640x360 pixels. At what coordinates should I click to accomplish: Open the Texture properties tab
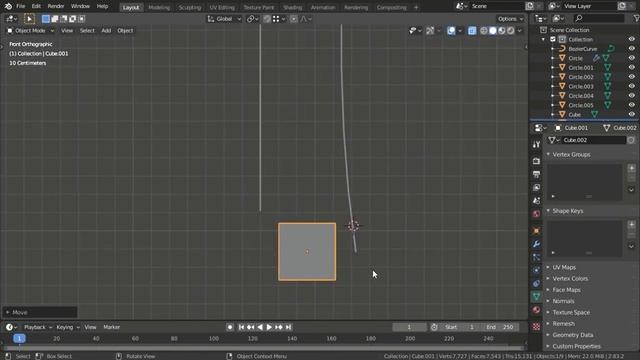pyautogui.click(x=536, y=327)
